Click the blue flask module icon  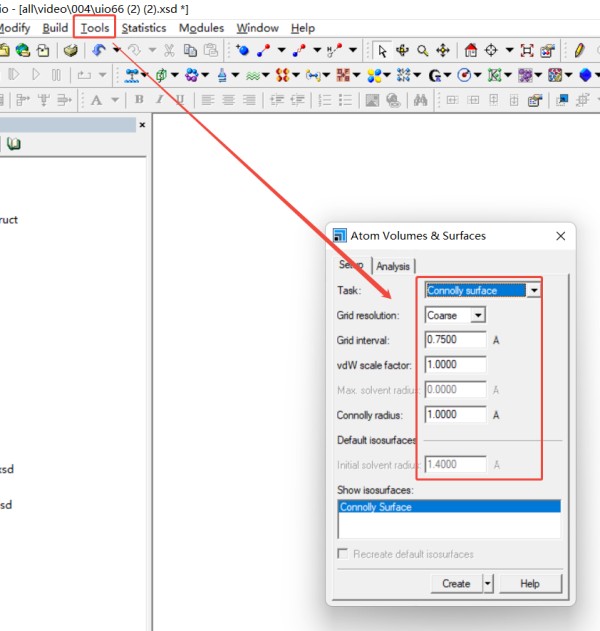point(222,75)
